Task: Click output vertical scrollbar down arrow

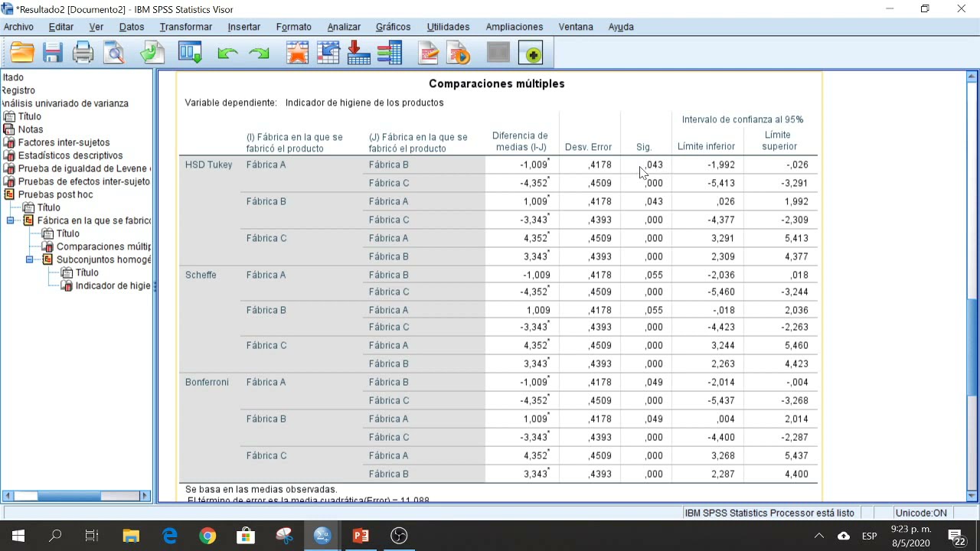Action: (x=972, y=496)
